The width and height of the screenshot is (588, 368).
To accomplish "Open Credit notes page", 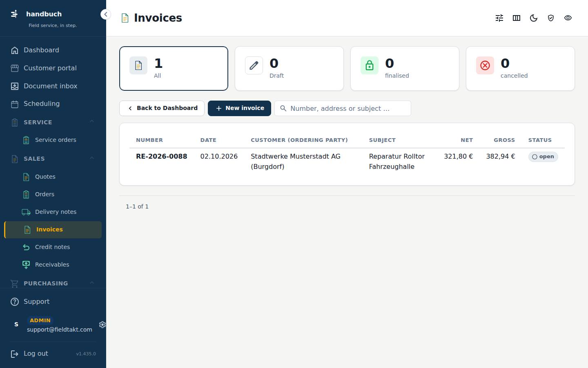I will tap(53, 247).
